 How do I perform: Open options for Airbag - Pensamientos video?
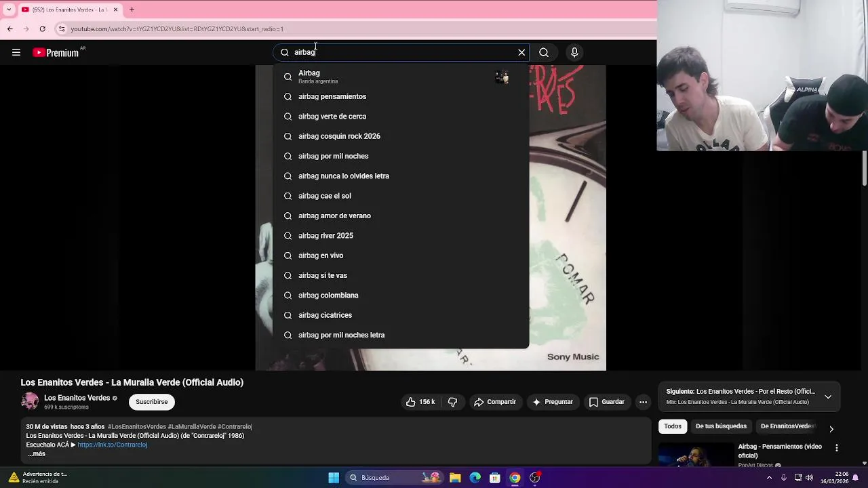pyautogui.click(x=836, y=448)
